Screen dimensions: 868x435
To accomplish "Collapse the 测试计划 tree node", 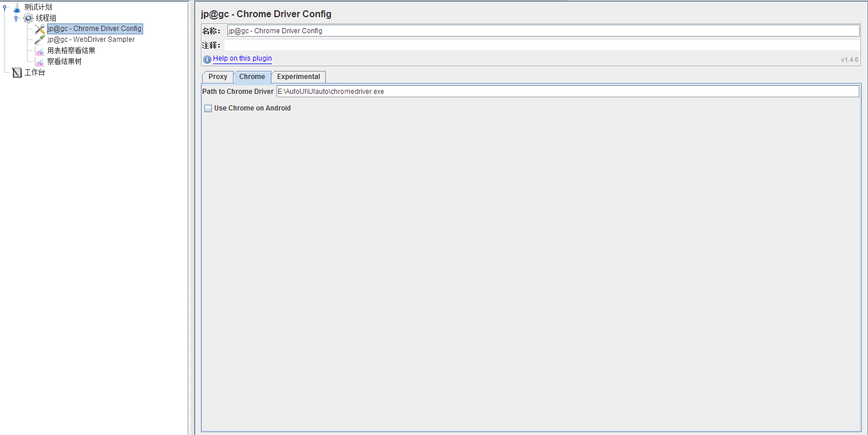I will tap(5, 6).
